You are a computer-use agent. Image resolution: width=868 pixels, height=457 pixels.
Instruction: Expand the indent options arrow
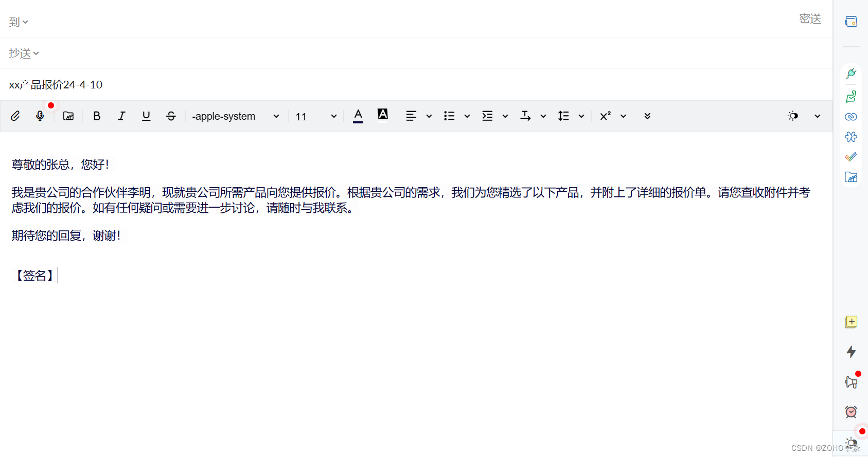click(505, 116)
